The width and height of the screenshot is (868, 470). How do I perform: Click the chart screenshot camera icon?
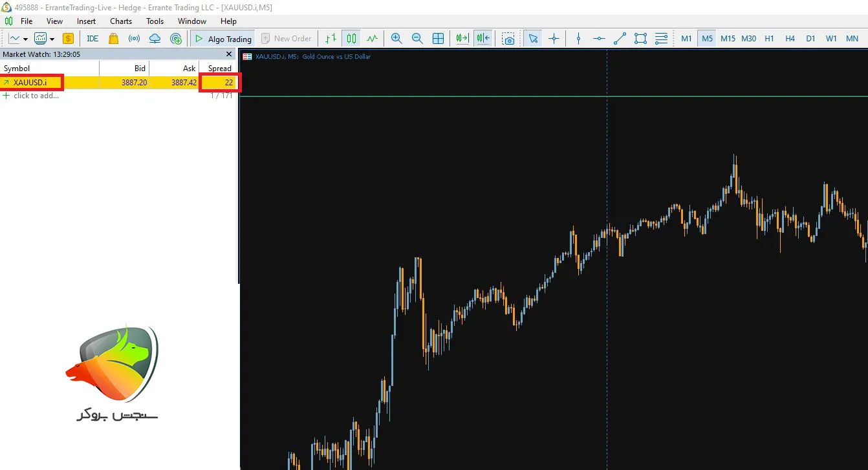tap(509, 39)
